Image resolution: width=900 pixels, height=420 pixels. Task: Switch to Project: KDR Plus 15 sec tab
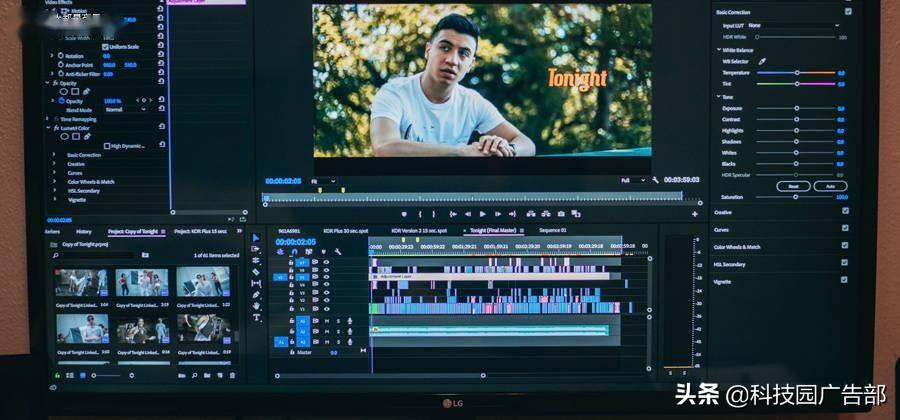(200, 231)
